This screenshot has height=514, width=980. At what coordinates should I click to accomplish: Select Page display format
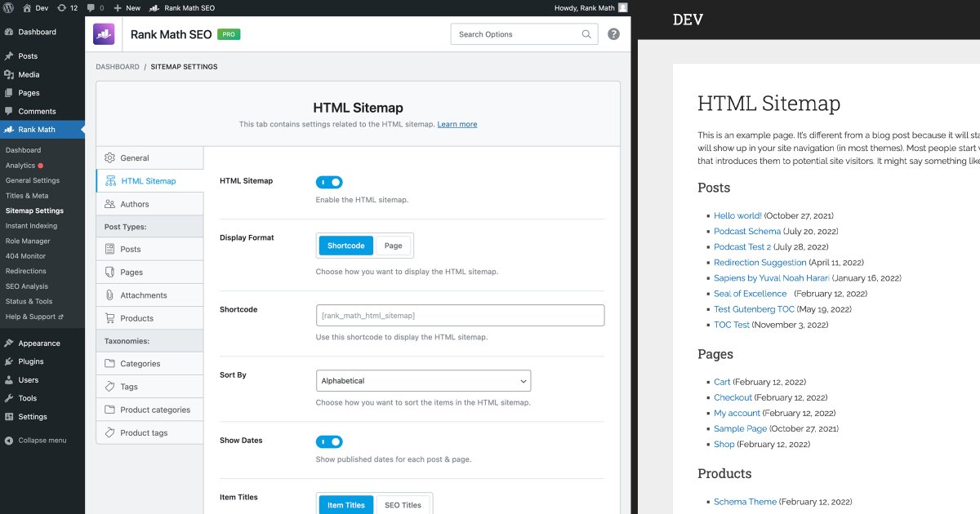(x=394, y=246)
